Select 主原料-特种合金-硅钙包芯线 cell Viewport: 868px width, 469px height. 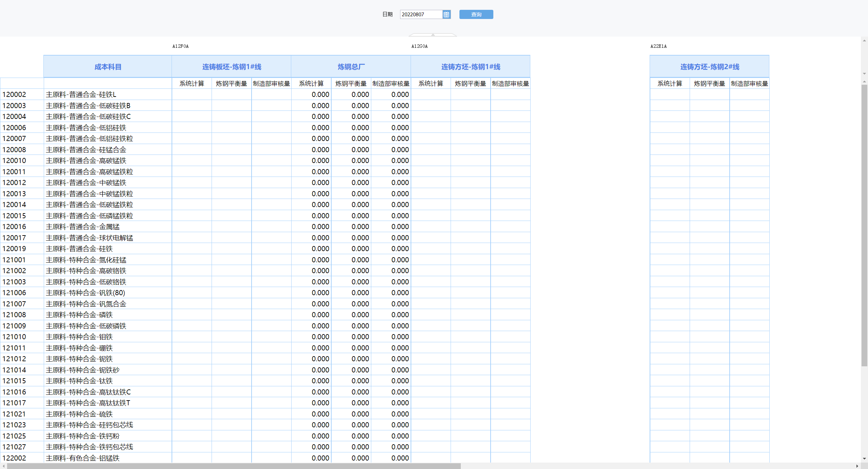click(x=108, y=425)
